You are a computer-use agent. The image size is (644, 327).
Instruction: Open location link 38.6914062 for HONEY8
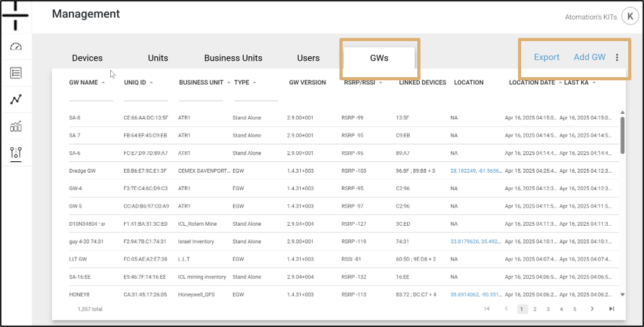[476, 295]
